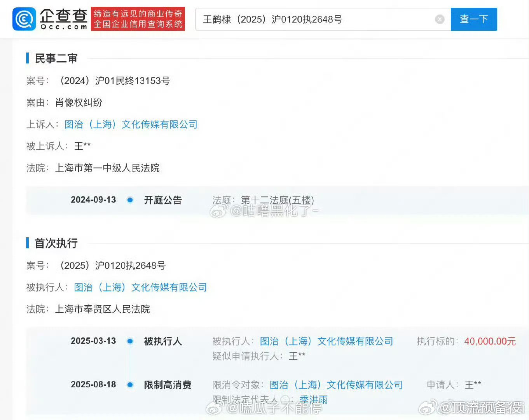Click the 企查查 Qcc.com wordmark
This screenshot has height=420, width=529.
point(63,19)
